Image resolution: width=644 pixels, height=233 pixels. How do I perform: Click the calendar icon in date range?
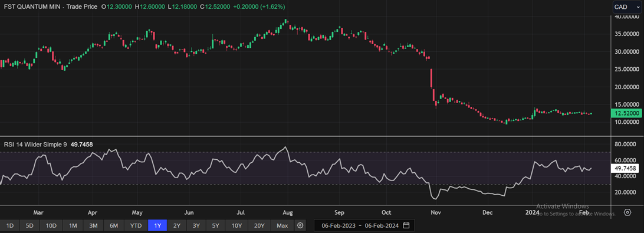pos(406,225)
